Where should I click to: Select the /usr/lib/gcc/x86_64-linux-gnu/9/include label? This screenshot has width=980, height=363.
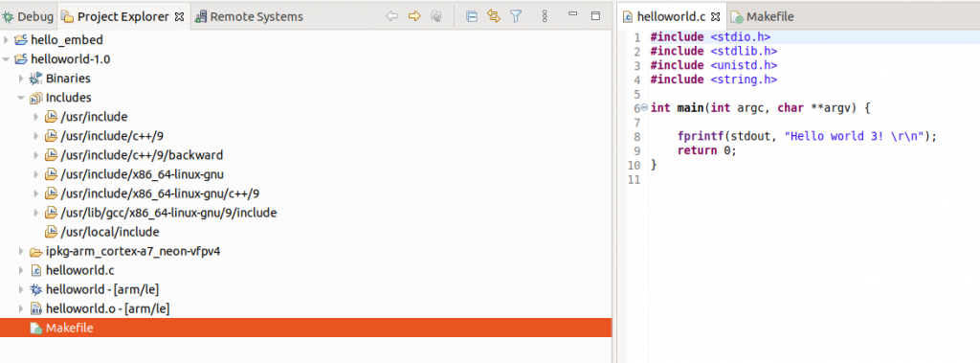tap(168, 213)
